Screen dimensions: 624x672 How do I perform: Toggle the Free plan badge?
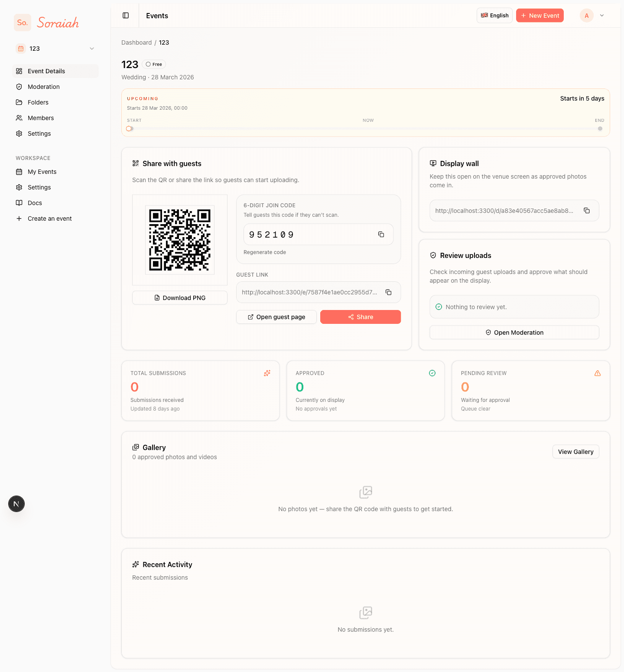coord(154,64)
